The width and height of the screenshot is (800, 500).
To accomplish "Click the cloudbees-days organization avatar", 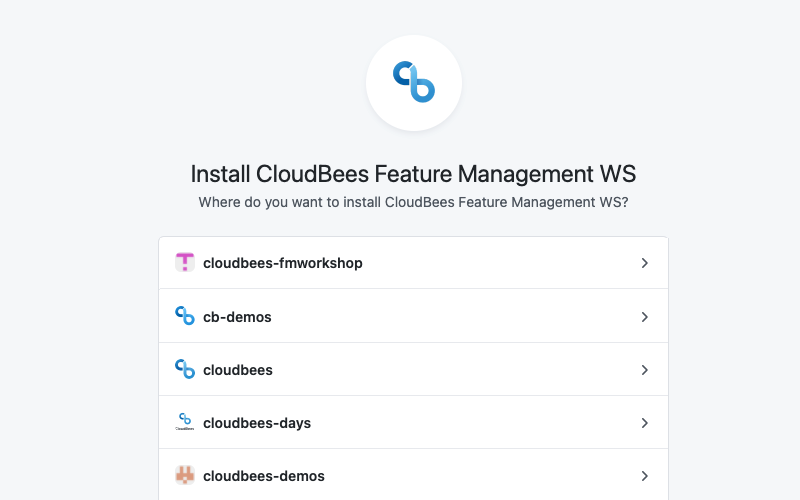I will tap(185, 422).
